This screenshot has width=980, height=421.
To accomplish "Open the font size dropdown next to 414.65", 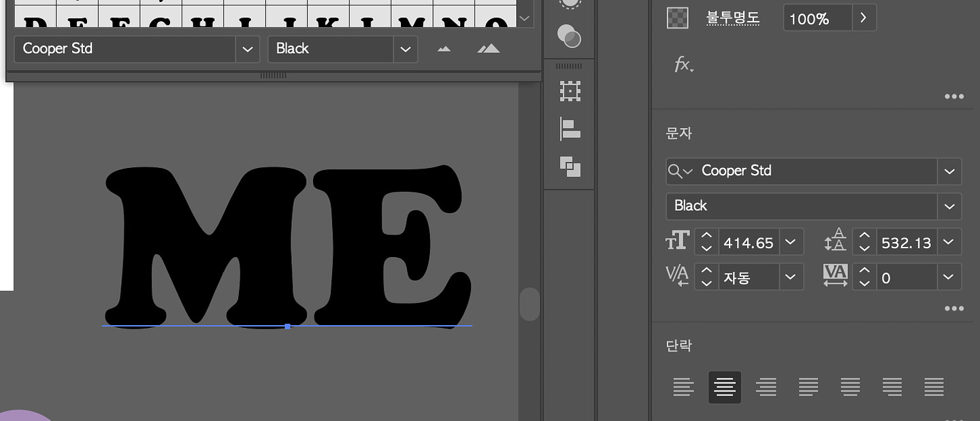I will coord(790,242).
